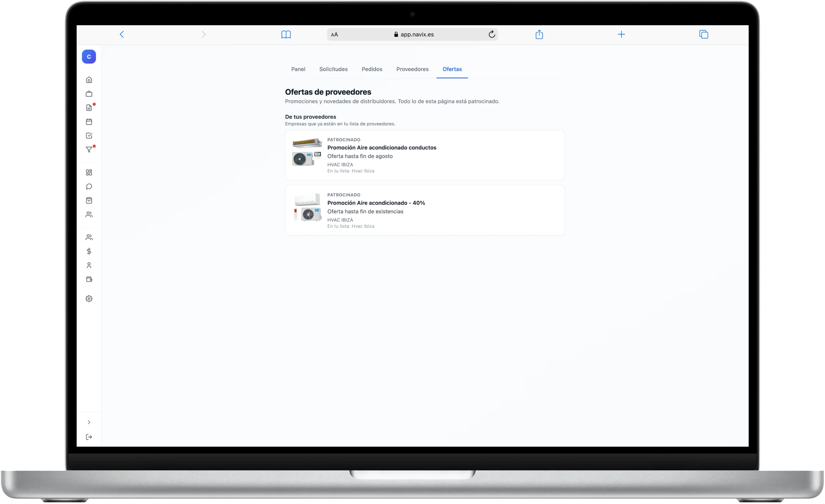
Task: Switch to the Panel tab
Action: coord(298,69)
